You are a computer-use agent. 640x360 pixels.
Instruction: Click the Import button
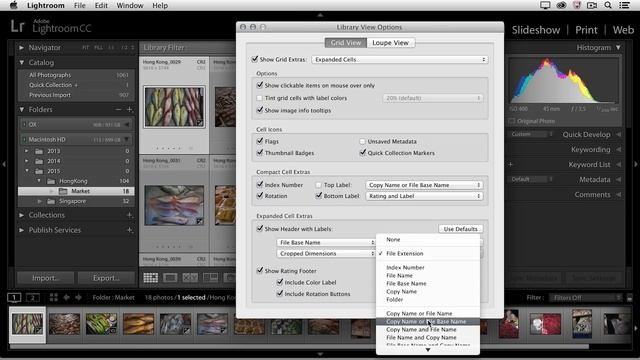coord(46,278)
